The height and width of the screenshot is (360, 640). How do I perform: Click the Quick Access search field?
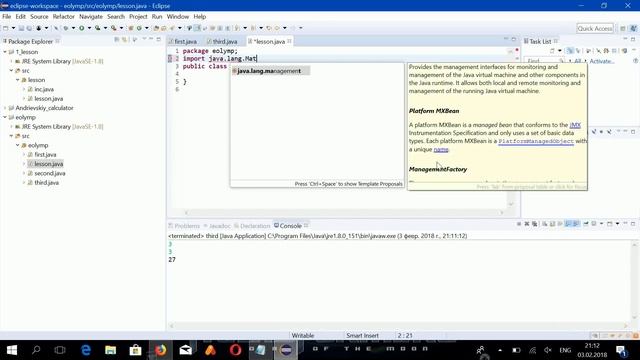[x=595, y=28]
